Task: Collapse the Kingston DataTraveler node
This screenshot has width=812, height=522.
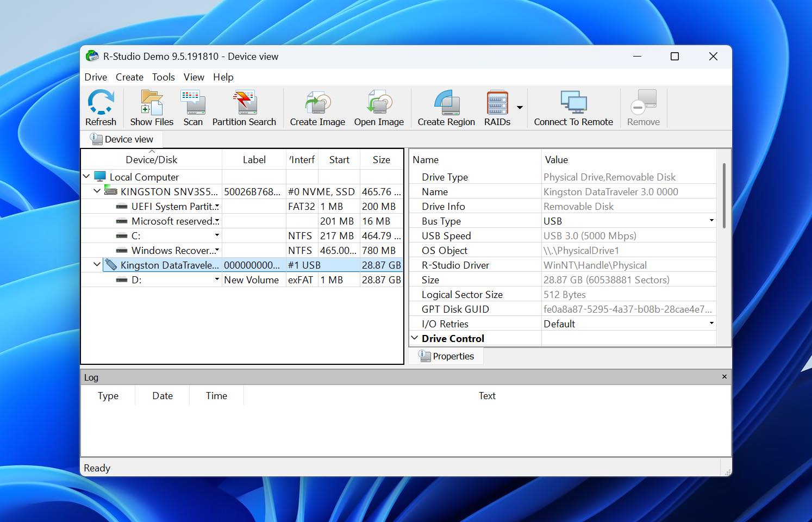Action: point(97,264)
